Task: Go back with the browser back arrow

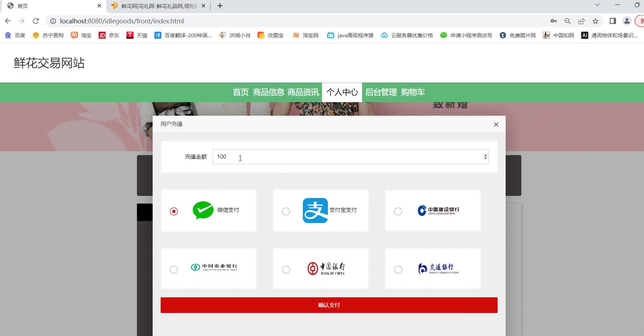Action: [x=8, y=21]
